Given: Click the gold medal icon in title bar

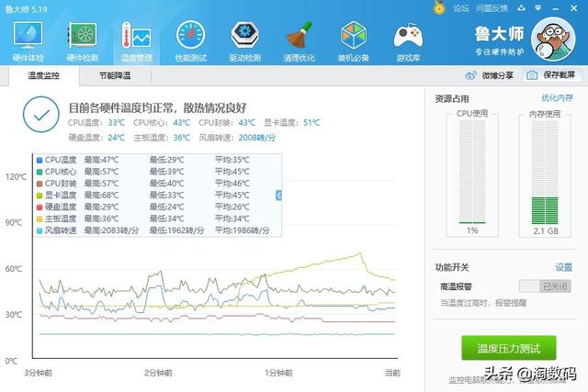Looking at the screenshot, I should click(439, 7).
